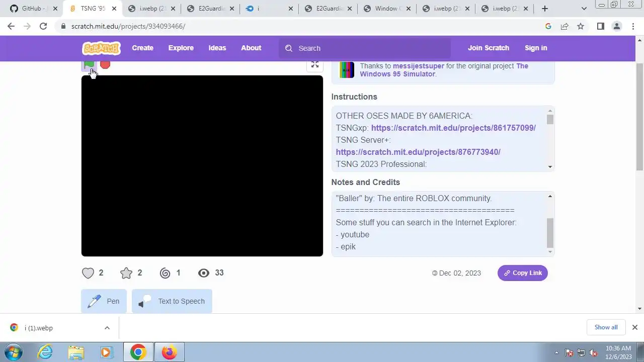Click the Notes and Credits scrollbar thumb
644x362 pixels.
(x=550, y=233)
